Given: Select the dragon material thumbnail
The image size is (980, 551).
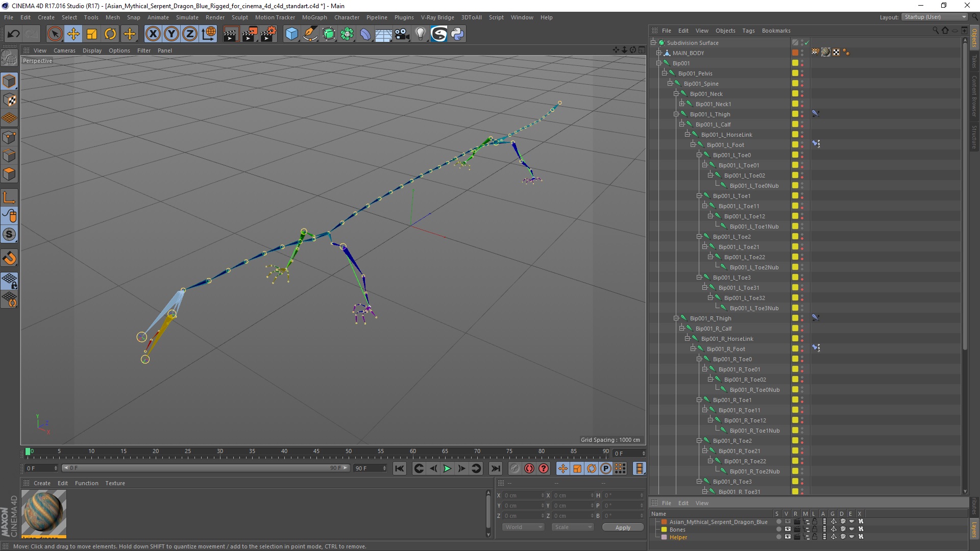Looking at the screenshot, I should 44,513.
